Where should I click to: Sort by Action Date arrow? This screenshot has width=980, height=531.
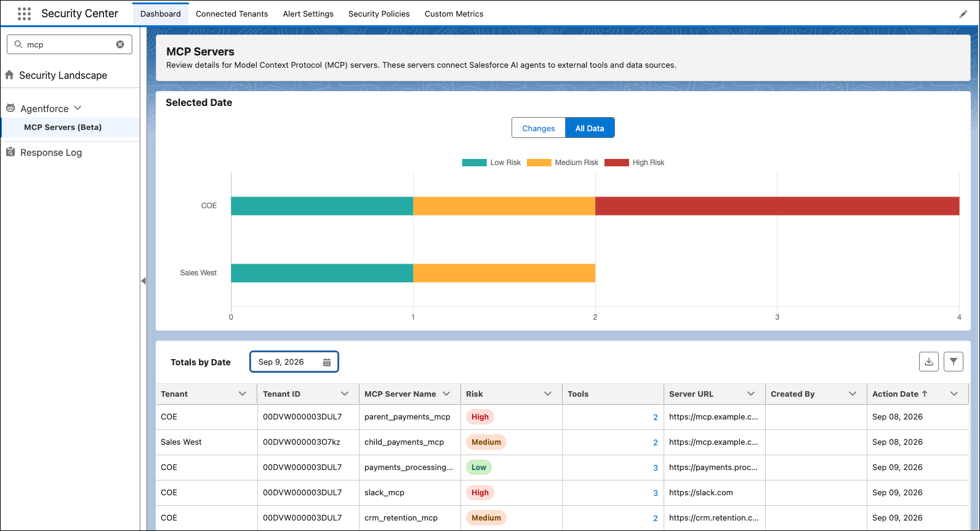click(925, 394)
